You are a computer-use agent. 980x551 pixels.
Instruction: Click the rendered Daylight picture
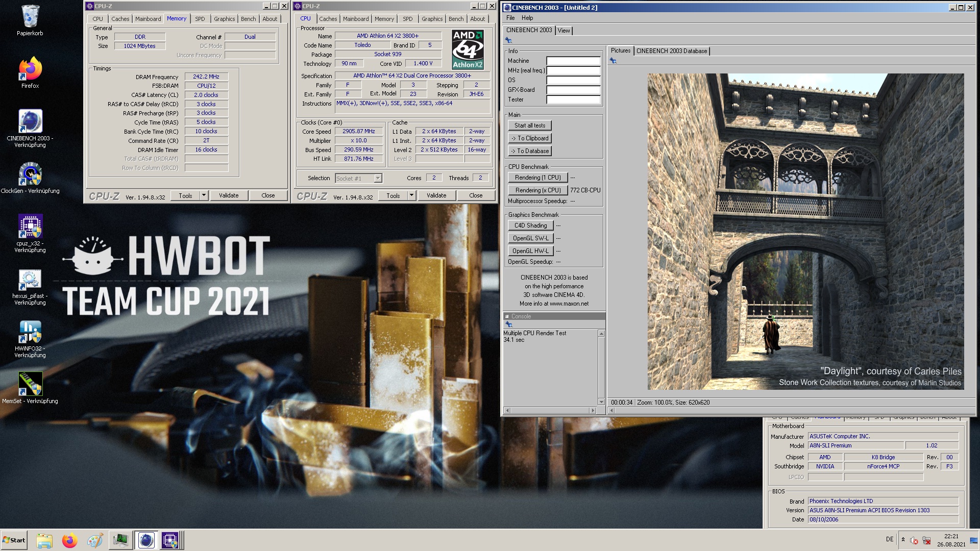coord(805,232)
